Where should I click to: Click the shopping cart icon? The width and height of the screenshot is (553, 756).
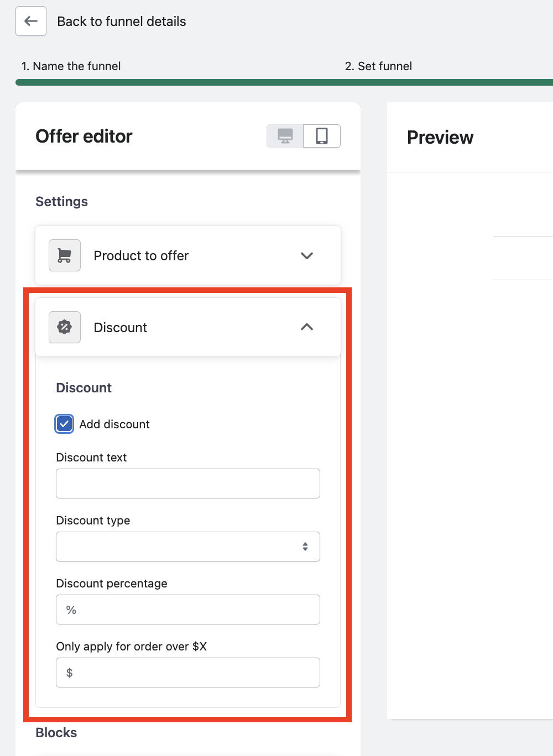[x=65, y=255]
